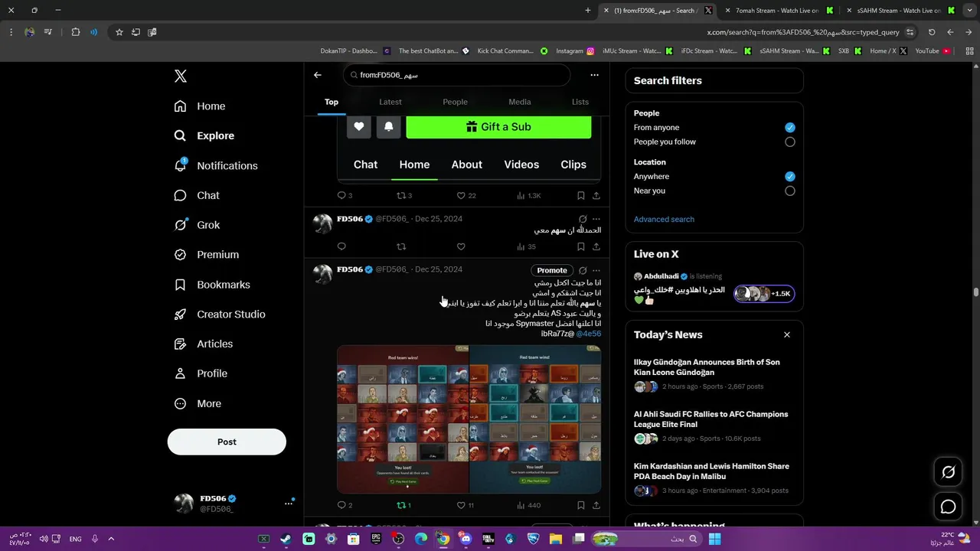The height and width of the screenshot is (551, 980).
Task: Select People 'From anyone' radio option
Action: click(790, 128)
